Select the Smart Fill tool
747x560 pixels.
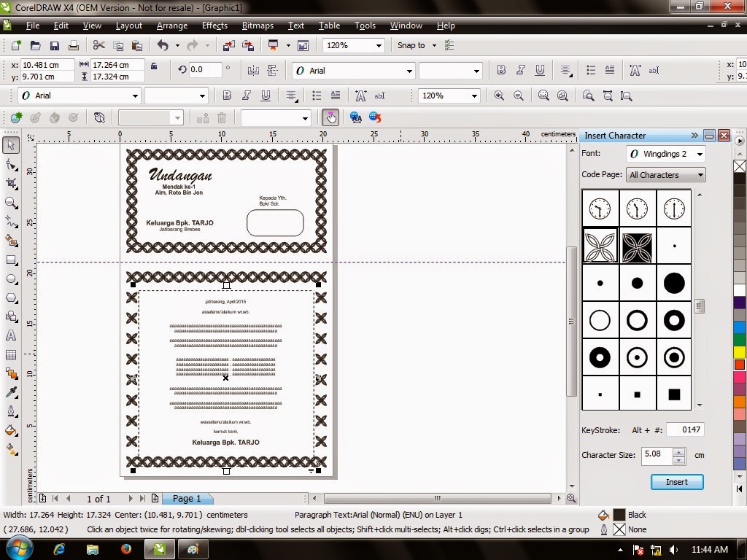coord(11,241)
